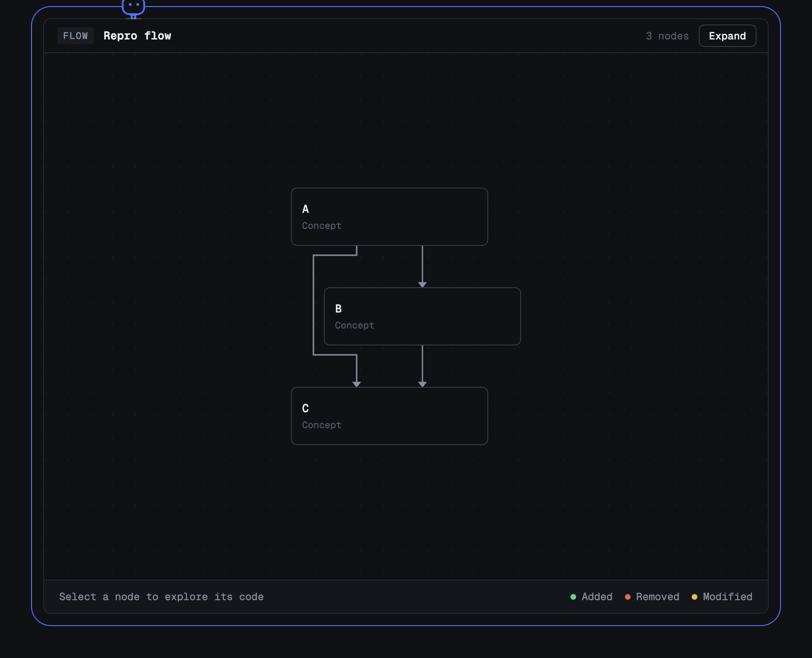Screen dimensions: 812x658
Task: Click the Concept subtitle under node C
Action: (321, 425)
